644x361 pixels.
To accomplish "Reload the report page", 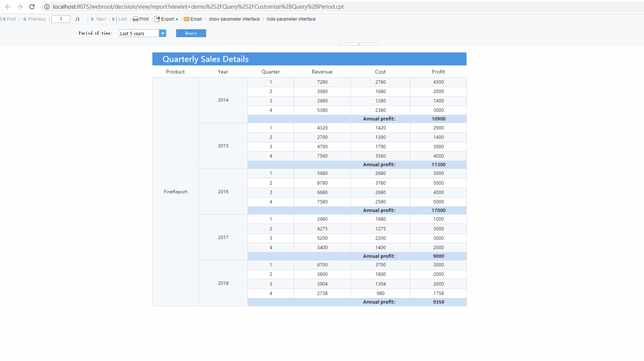I will pos(32,7).
